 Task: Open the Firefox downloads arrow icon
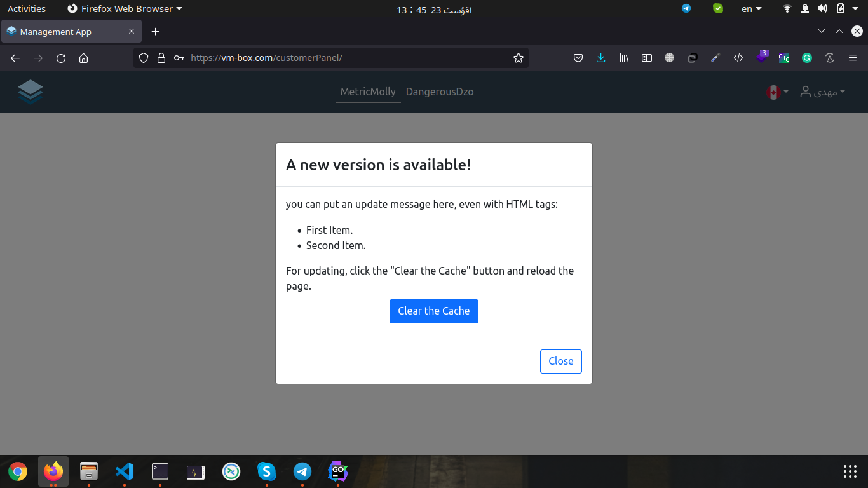(x=600, y=58)
